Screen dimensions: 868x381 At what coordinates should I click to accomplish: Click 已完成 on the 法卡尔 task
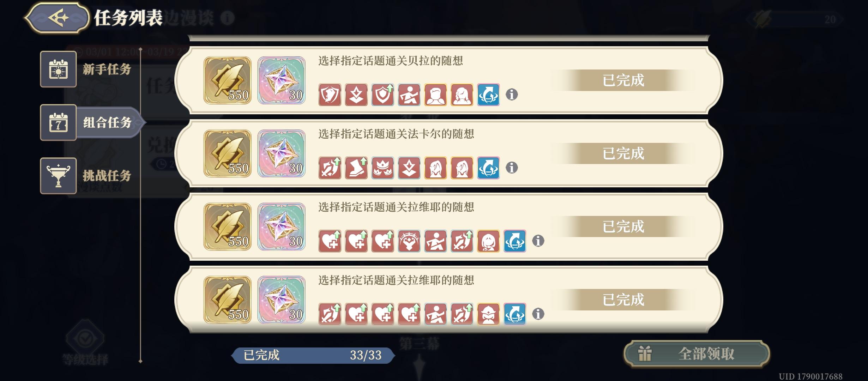tap(623, 153)
